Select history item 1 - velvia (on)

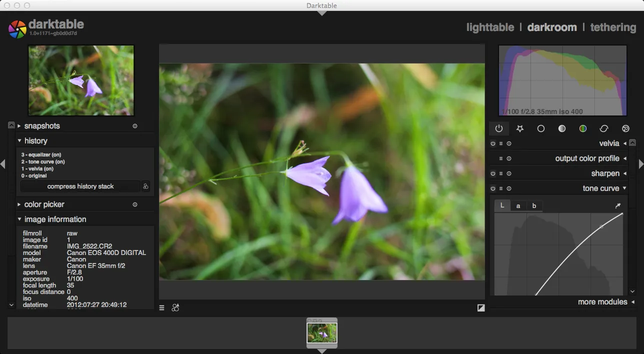43,169
